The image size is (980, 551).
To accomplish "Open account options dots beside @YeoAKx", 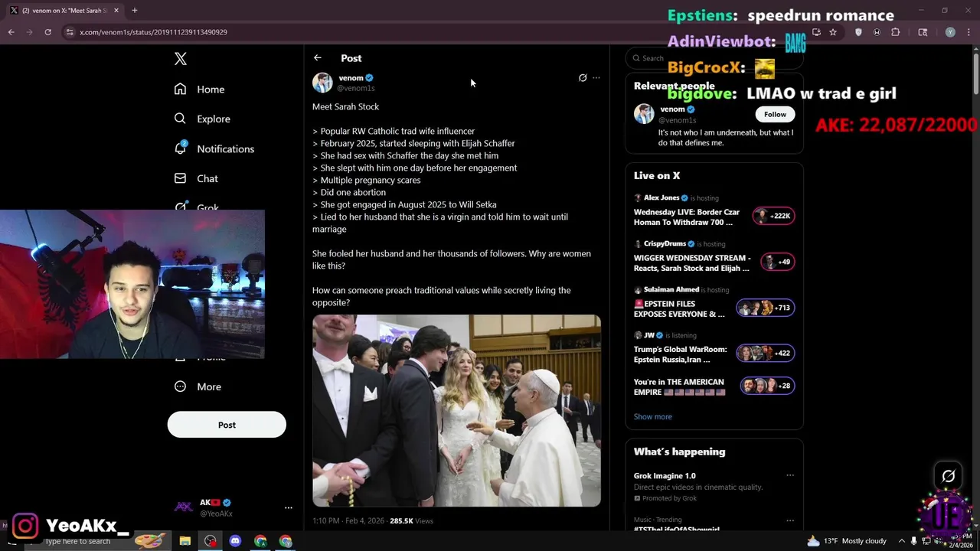I will (x=289, y=507).
